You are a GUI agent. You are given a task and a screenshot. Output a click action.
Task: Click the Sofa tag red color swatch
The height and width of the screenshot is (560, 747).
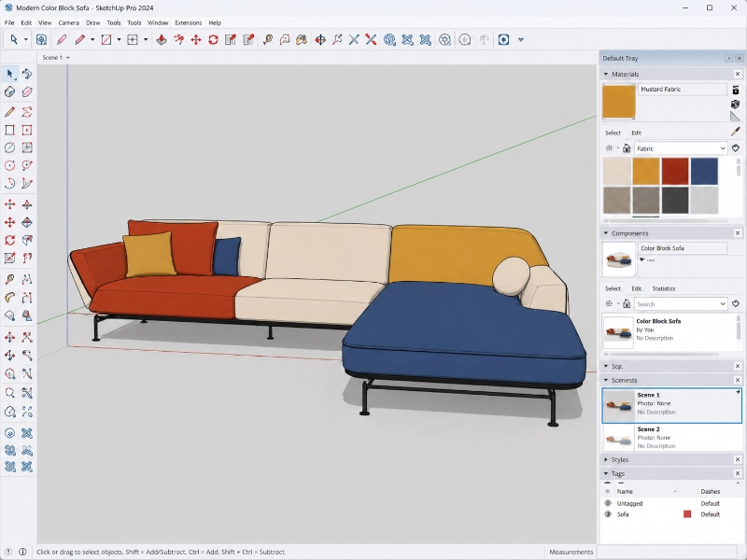point(687,514)
